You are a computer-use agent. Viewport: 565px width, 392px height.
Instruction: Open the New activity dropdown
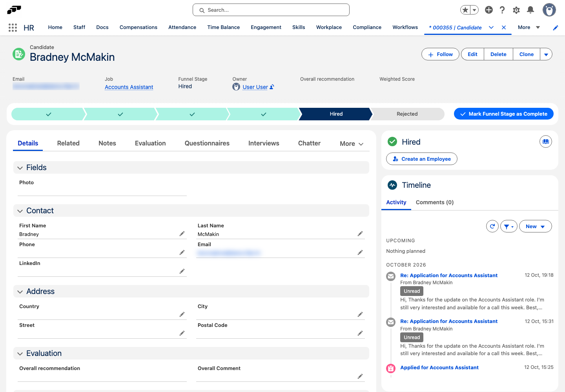(x=536, y=226)
